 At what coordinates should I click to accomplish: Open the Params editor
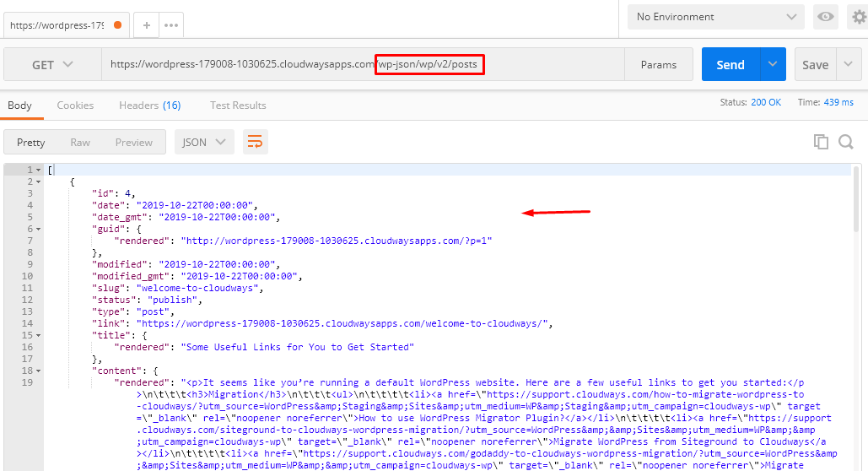pos(659,64)
